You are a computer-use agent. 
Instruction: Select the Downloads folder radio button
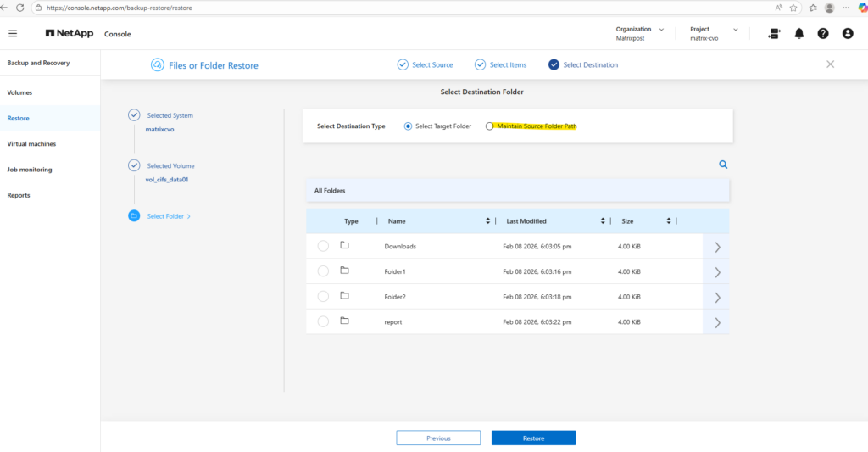tap(323, 246)
